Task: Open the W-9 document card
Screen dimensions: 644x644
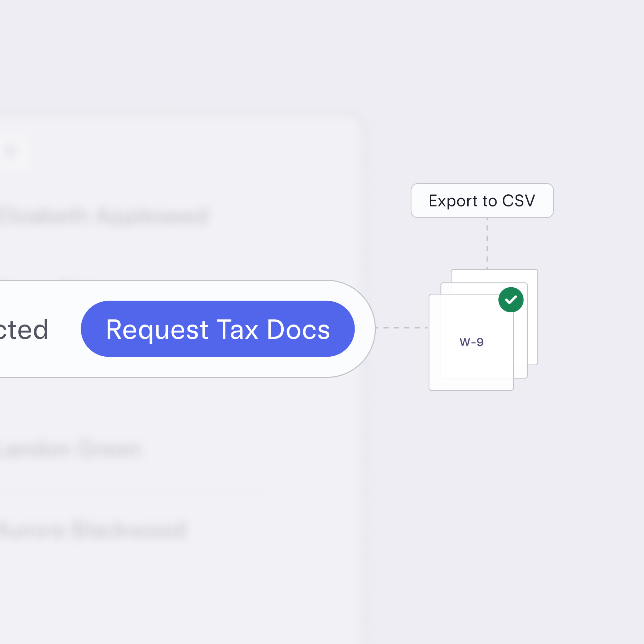Action: pos(471,342)
